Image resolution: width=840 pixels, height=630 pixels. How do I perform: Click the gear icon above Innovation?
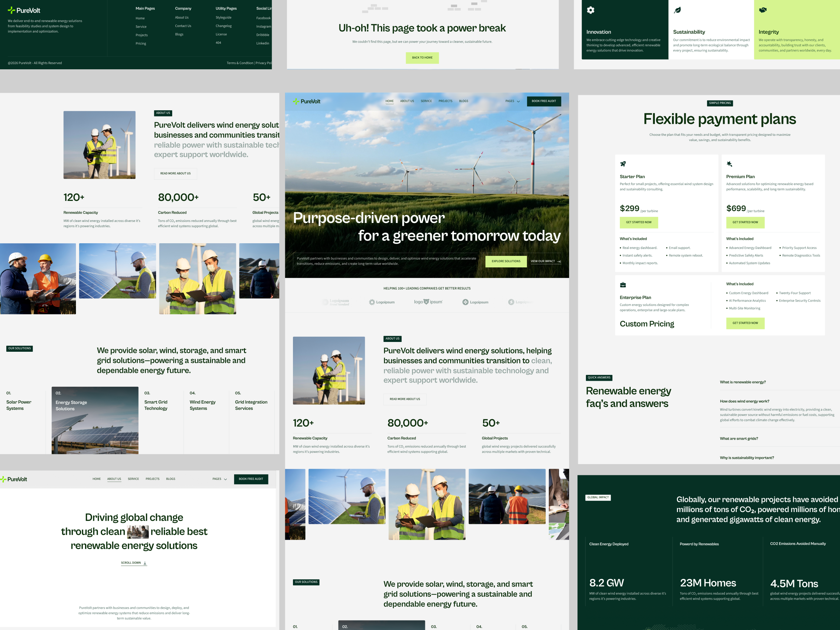[590, 10]
